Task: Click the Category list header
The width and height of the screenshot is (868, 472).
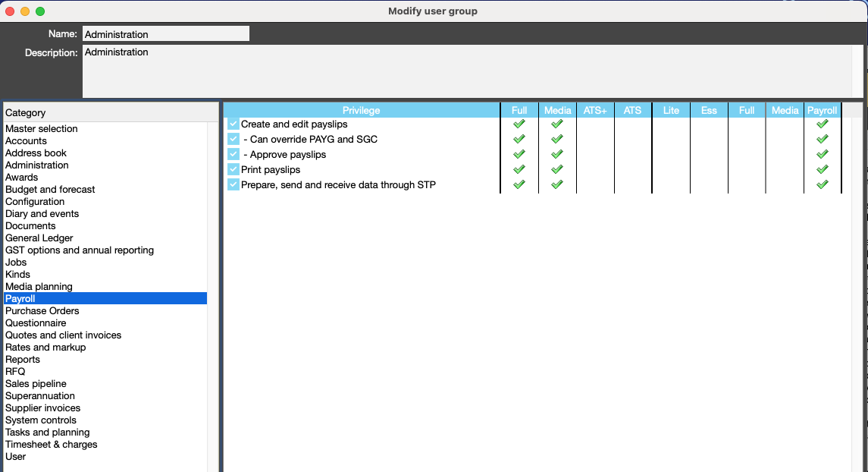Action: 111,112
